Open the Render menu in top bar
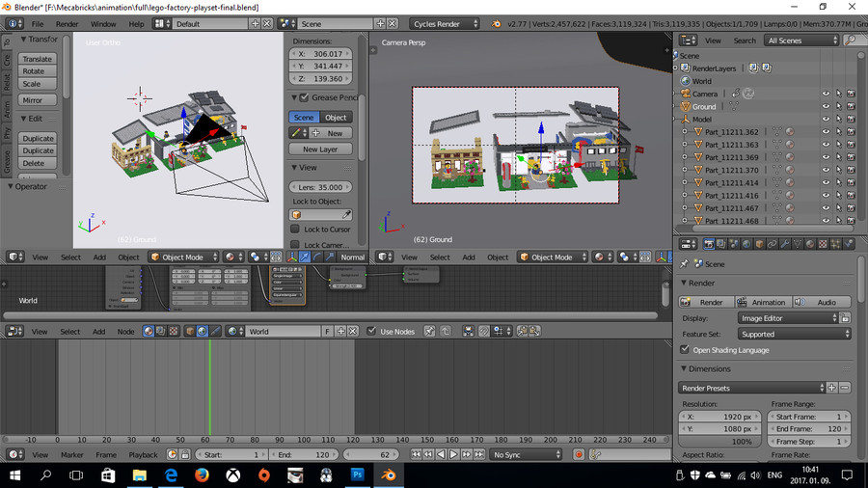 tap(67, 24)
